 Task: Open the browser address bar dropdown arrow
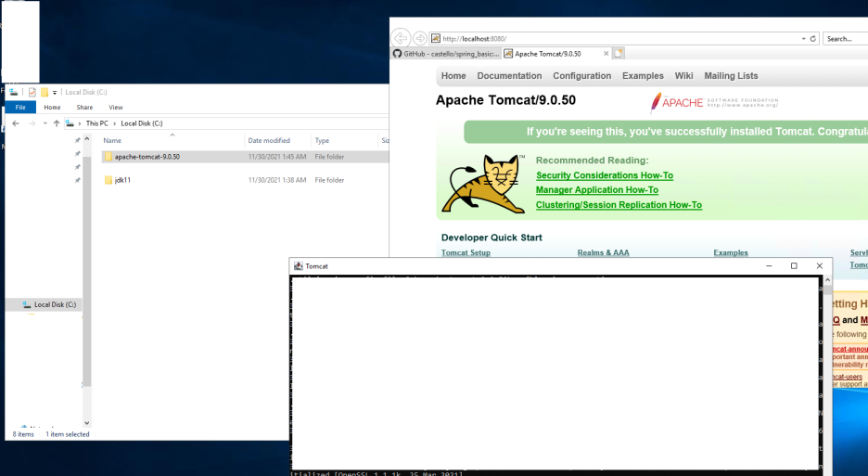(803, 39)
